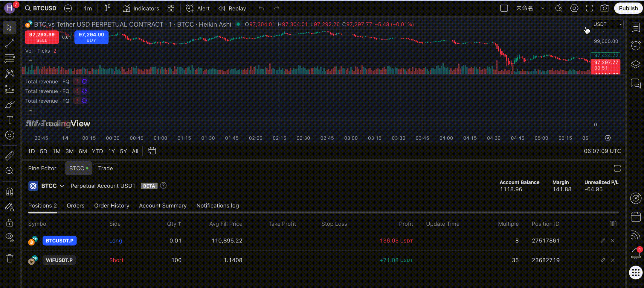The height and width of the screenshot is (288, 644).
Task: Delete drawings with the trash icon
Action: 10,258
